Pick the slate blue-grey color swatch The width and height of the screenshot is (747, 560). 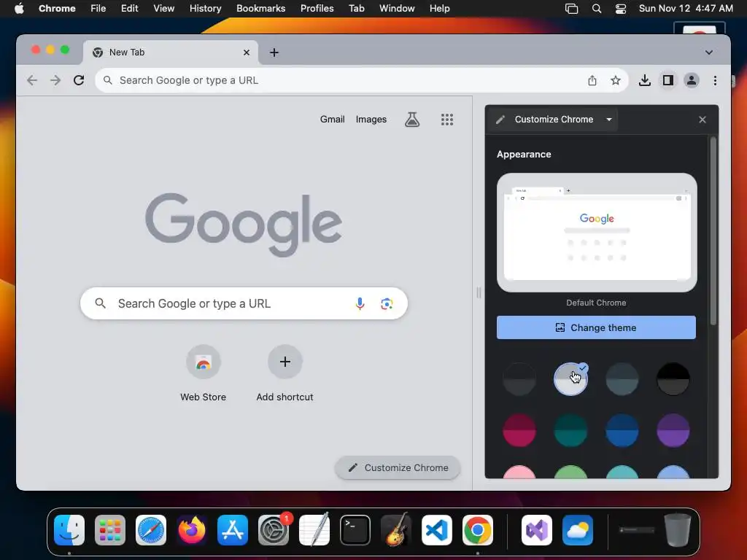coord(622,379)
